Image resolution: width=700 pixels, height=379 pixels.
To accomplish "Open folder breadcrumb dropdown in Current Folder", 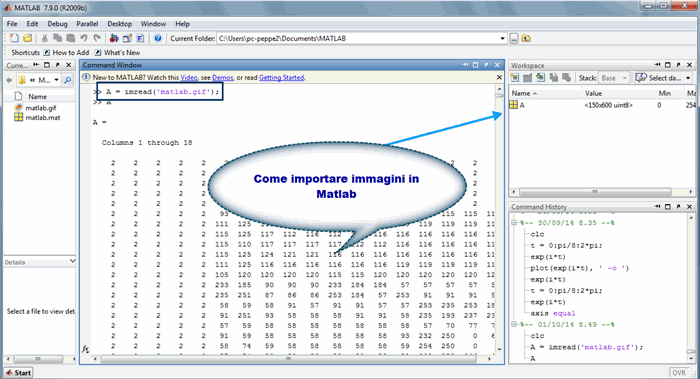I will 56,80.
